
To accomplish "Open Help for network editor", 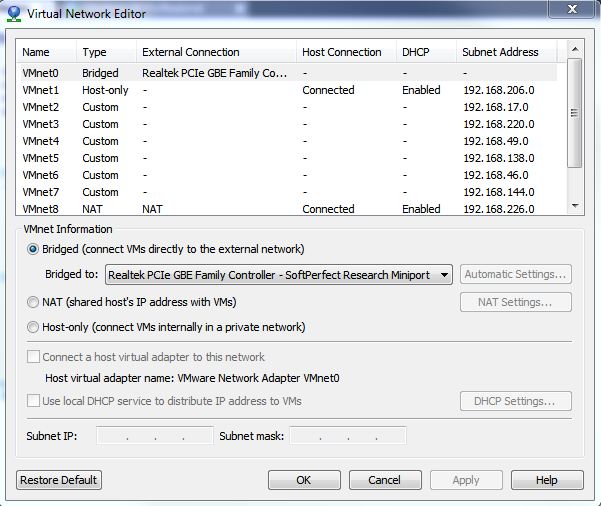I will tap(546, 480).
